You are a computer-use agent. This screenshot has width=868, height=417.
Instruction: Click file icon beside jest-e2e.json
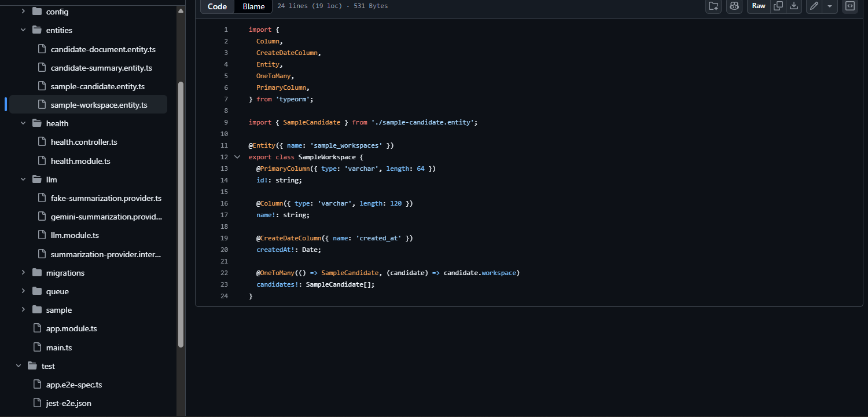click(37, 403)
